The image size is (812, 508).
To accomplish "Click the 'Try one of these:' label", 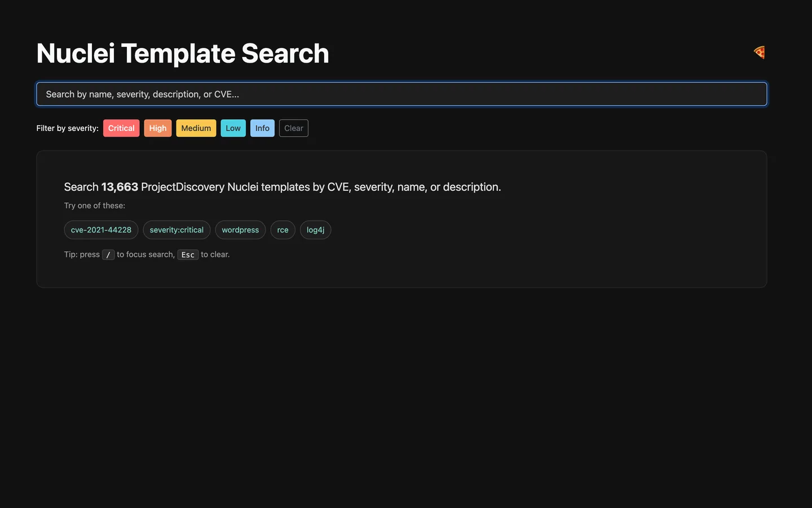I will pos(95,205).
